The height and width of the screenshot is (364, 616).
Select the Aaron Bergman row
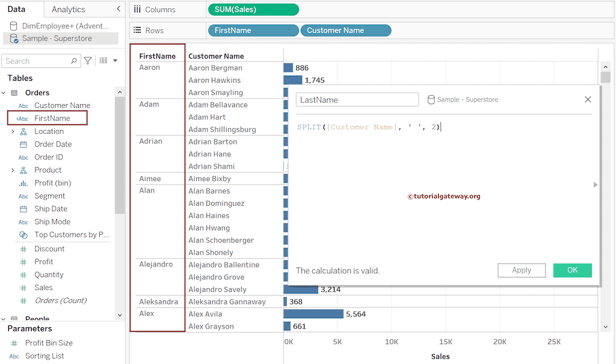tap(215, 68)
